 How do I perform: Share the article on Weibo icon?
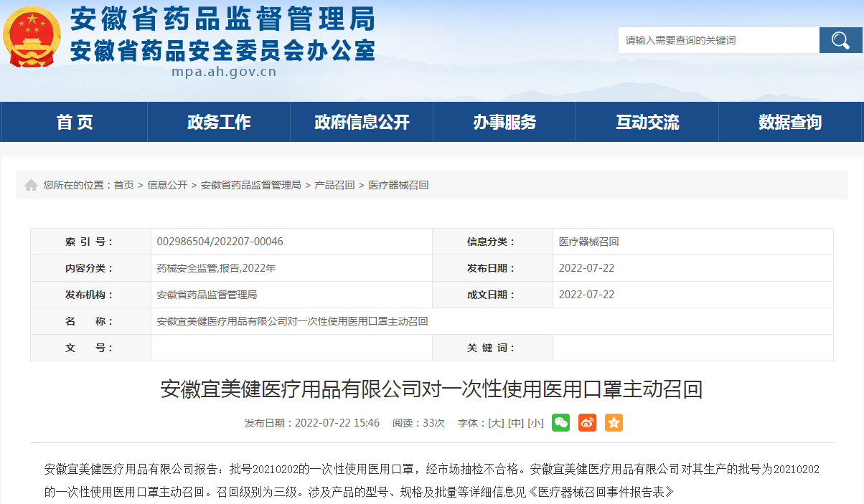pyautogui.click(x=587, y=423)
